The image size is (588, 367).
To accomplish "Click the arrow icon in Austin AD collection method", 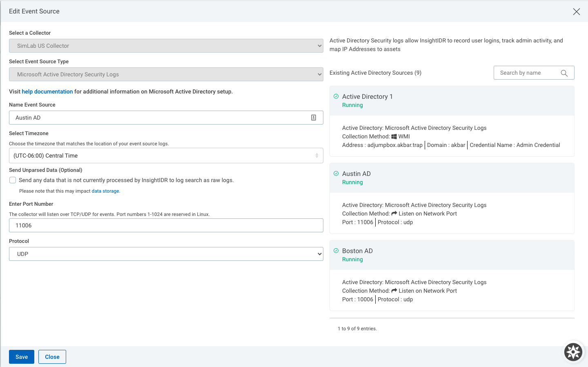I will (394, 214).
